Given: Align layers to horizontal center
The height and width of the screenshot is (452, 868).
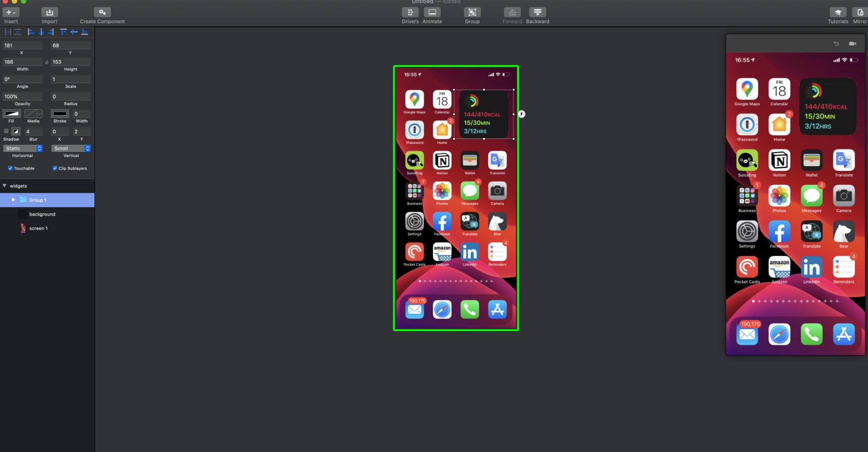Looking at the screenshot, I should [x=41, y=32].
